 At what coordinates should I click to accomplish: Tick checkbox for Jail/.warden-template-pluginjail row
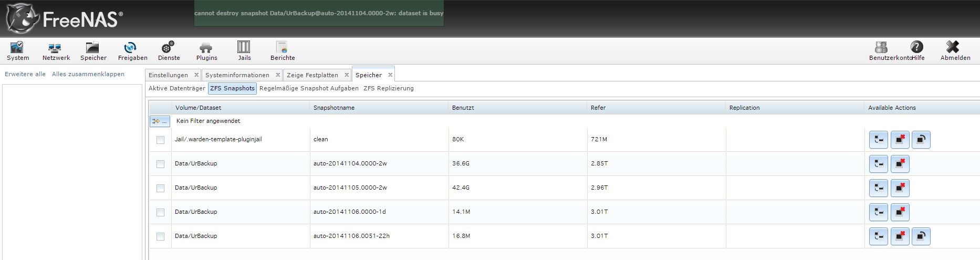coord(160,140)
